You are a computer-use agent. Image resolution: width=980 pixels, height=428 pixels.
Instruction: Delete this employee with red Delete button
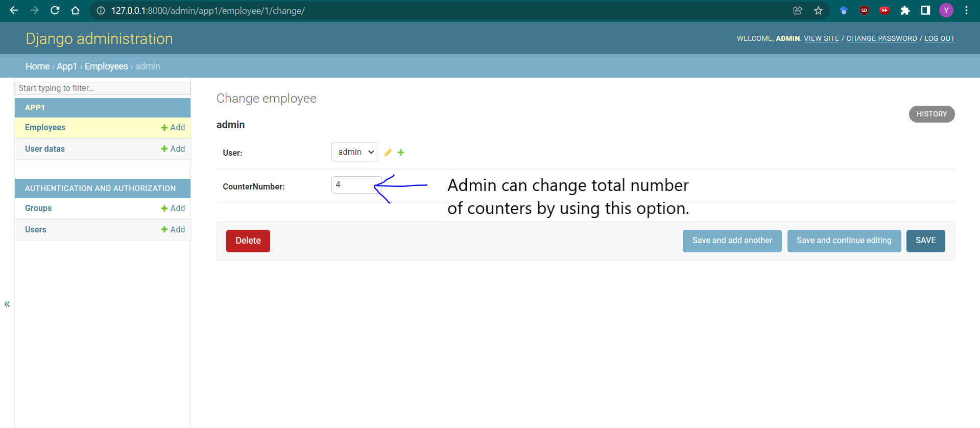coord(248,241)
